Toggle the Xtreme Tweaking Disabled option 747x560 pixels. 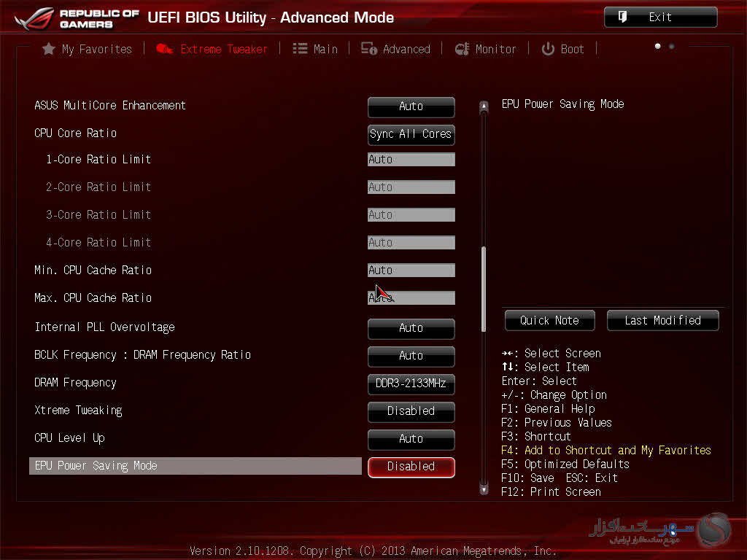(x=411, y=411)
